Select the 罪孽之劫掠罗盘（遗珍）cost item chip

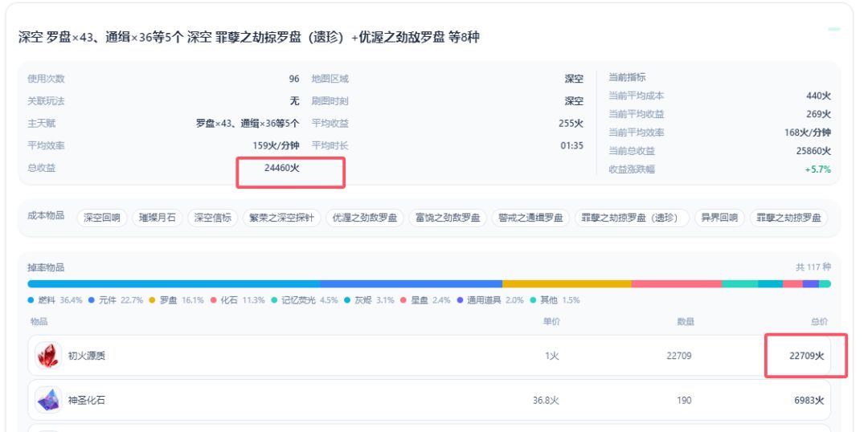633,218
